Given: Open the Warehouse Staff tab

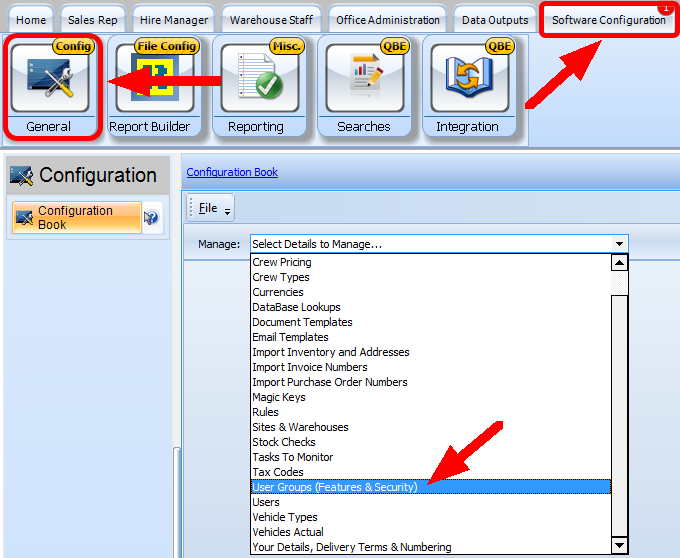Looking at the screenshot, I should point(271,20).
